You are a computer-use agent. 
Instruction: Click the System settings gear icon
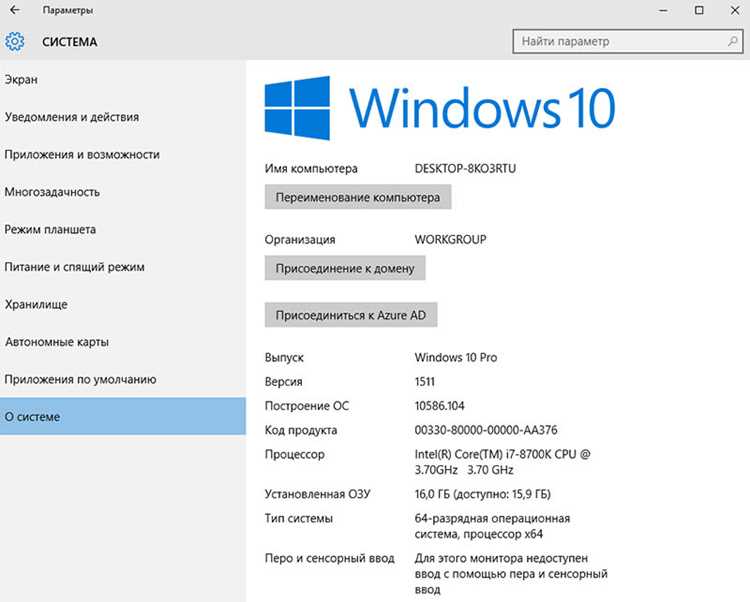(x=14, y=42)
